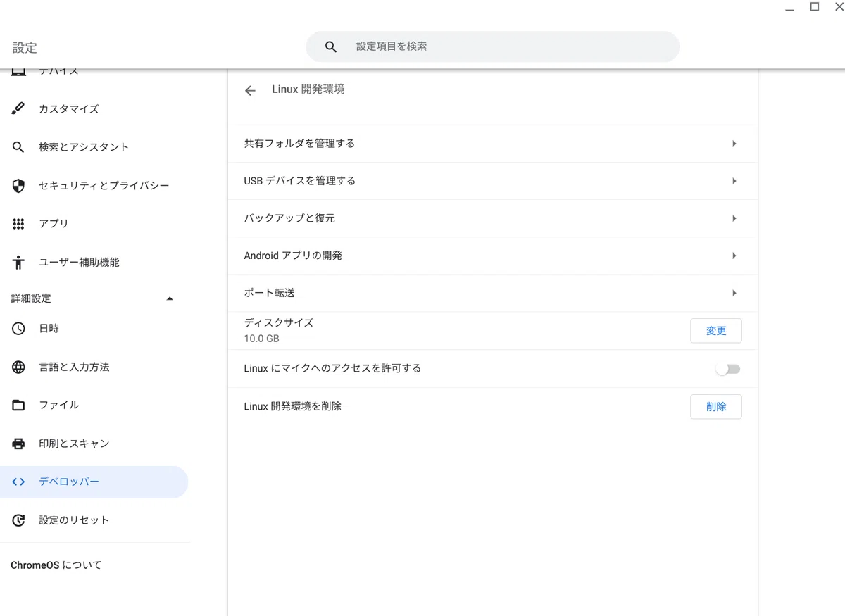The height and width of the screenshot is (616, 845).
Task: Click the Linux 開発環境を削除 label
Action: coord(293,406)
